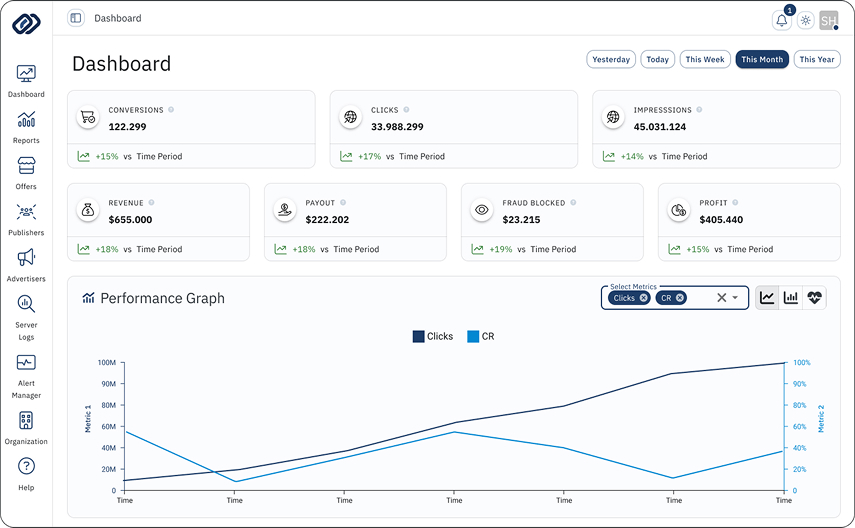Open Advertisers megaphone icon

pyautogui.click(x=26, y=264)
